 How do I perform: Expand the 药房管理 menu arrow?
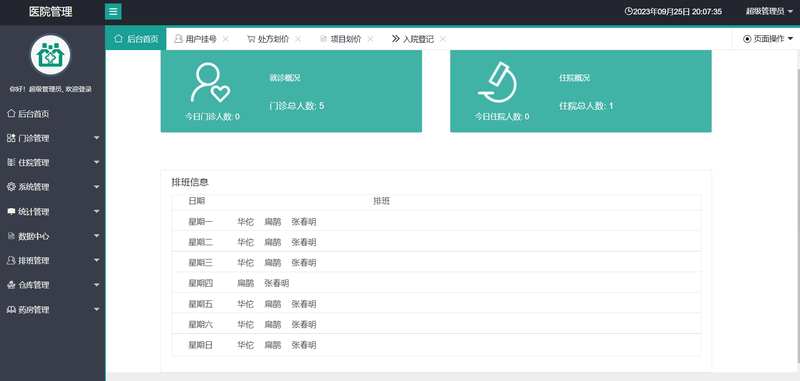tap(96, 309)
